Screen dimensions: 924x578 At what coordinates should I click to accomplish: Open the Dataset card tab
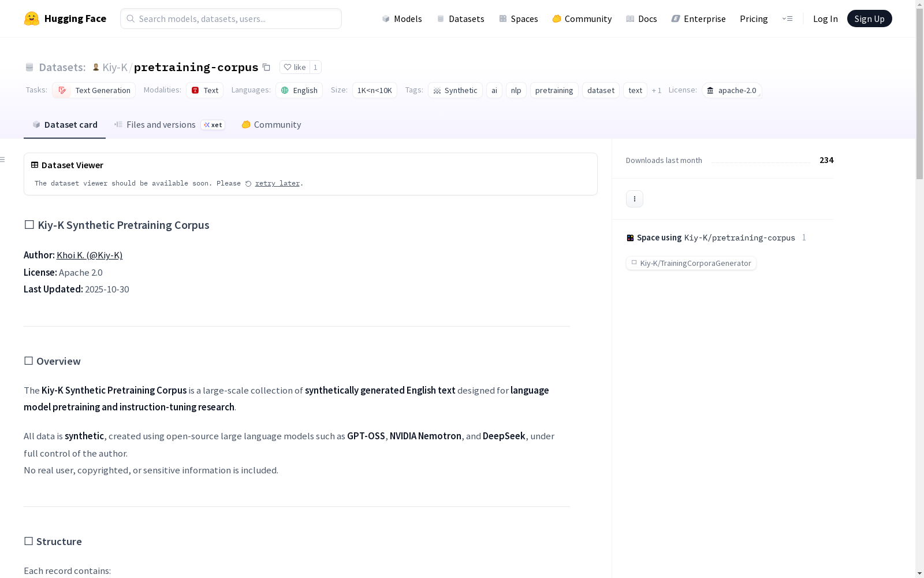point(65,125)
